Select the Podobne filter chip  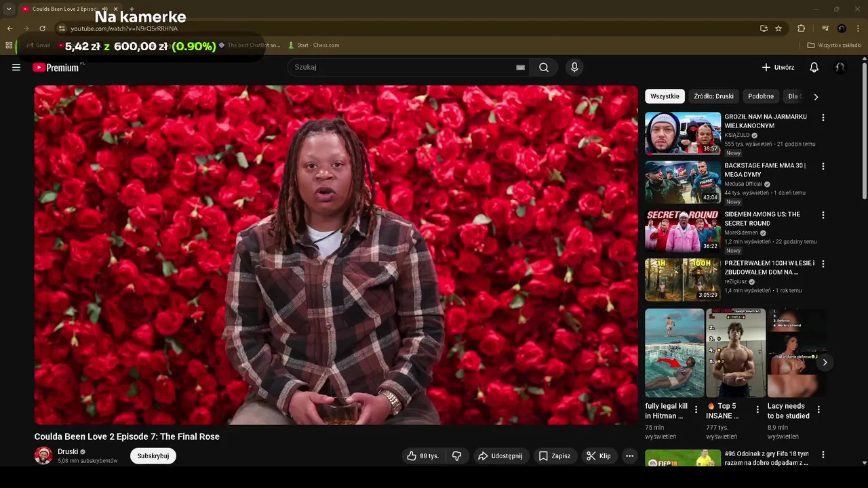click(x=761, y=96)
